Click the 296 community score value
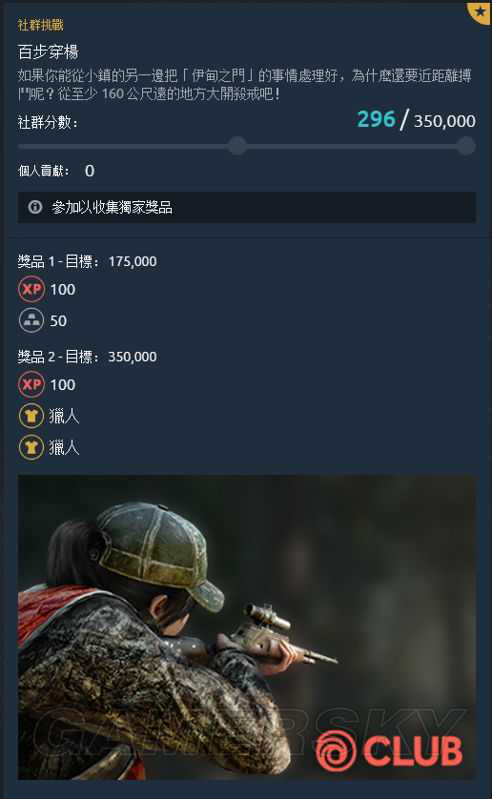The width and height of the screenshot is (492, 799). click(x=376, y=119)
